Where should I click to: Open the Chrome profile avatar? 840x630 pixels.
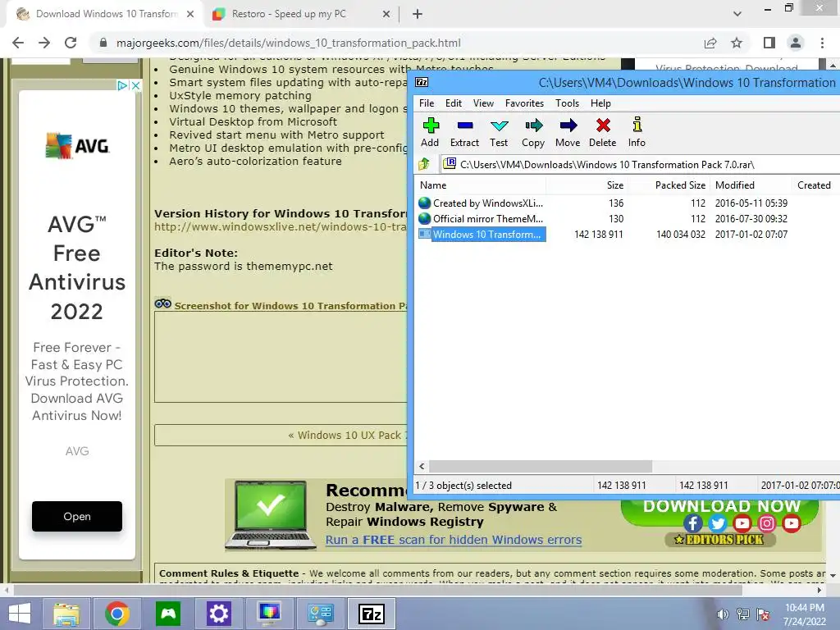pos(796,43)
